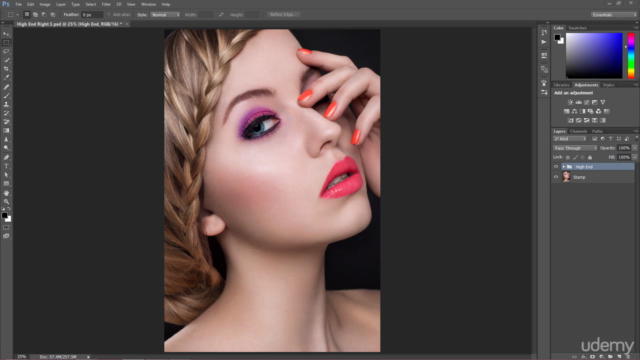The image size is (640, 360).
Task: Hide the High End layer group
Action: click(556, 167)
